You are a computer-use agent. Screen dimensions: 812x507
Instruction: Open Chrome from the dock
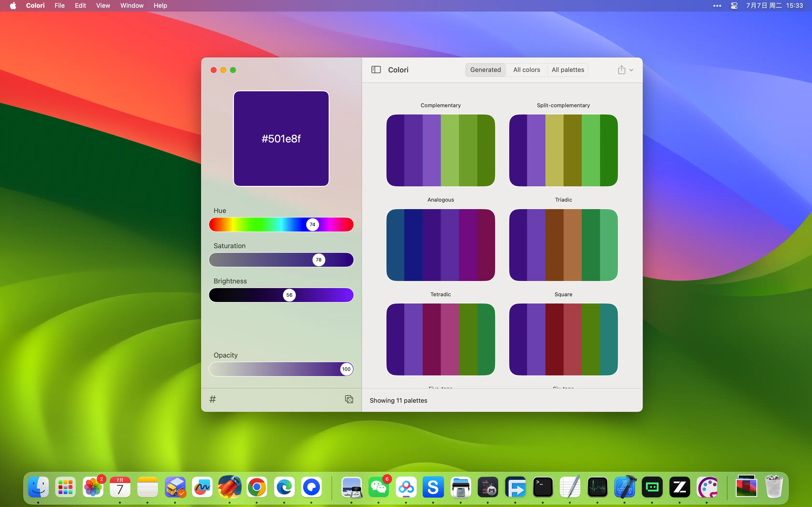(257, 487)
